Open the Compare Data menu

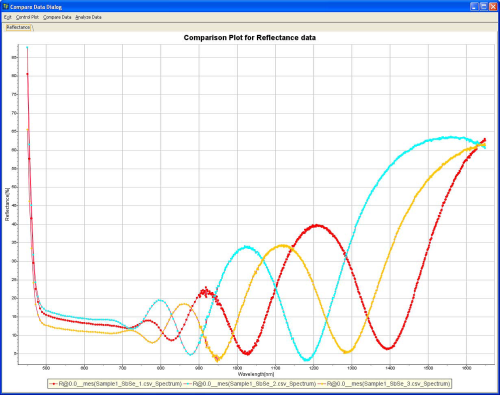pyautogui.click(x=57, y=17)
